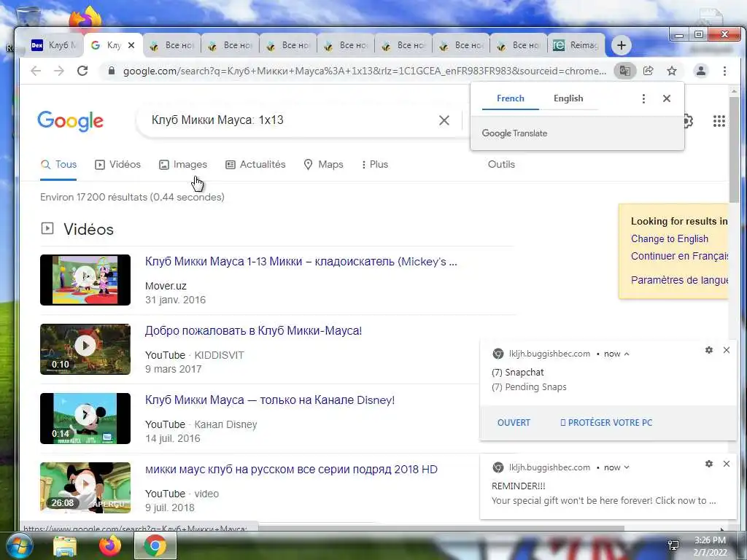The width and height of the screenshot is (747, 560).
Task: Open все серии подряд 2018 HD link
Action: coord(291,470)
